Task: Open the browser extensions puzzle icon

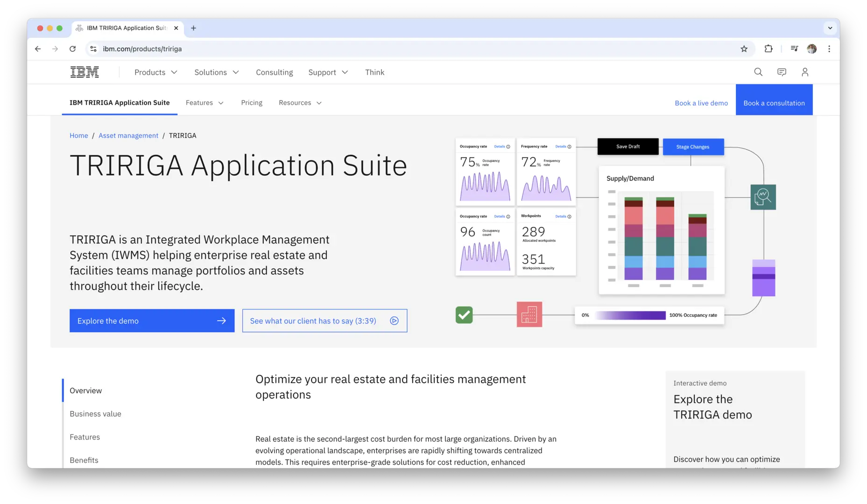Action: pos(768,49)
